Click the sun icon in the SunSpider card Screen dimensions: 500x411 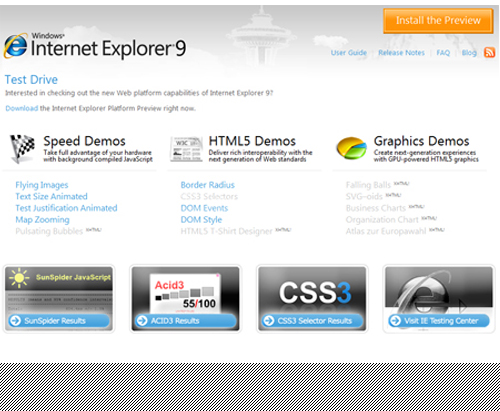tap(19, 278)
